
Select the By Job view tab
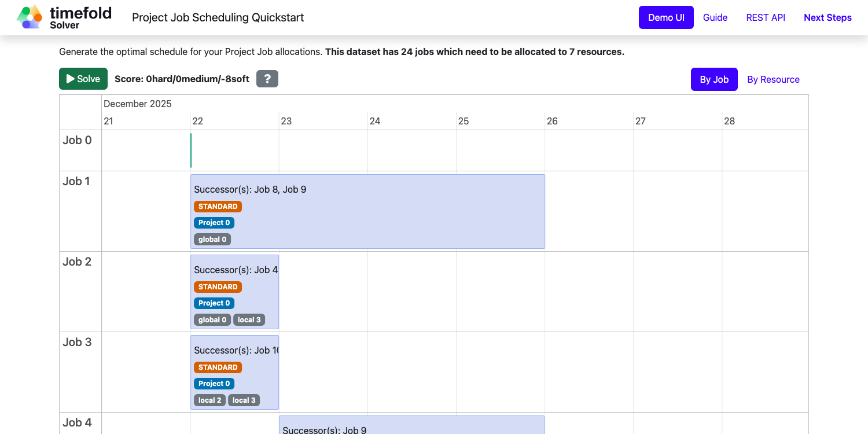point(713,79)
